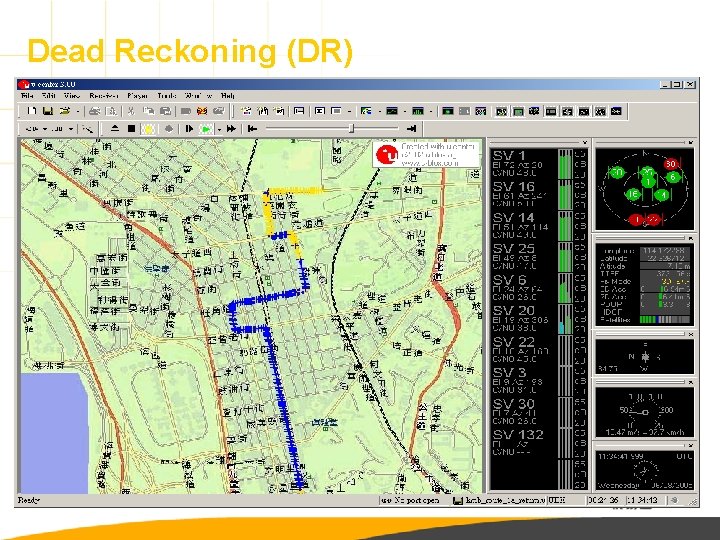Click the New file toolbar icon
720x540 pixels.
click(x=31, y=111)
